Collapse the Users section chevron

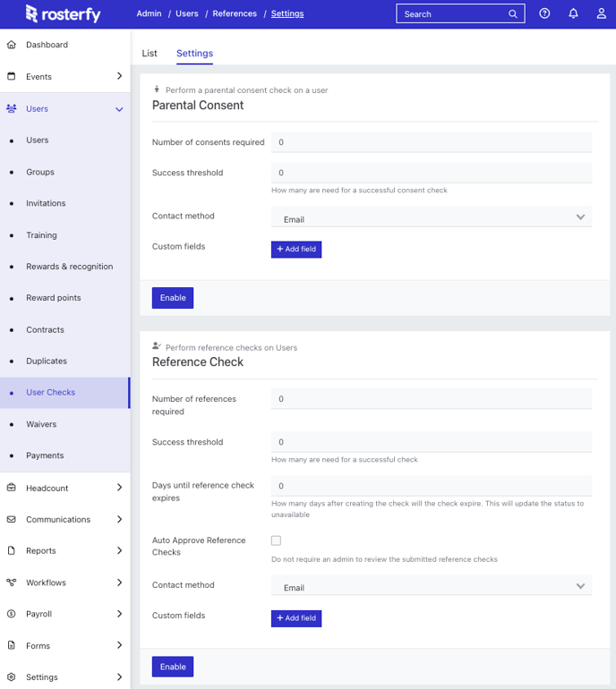[x=119, y=109]
